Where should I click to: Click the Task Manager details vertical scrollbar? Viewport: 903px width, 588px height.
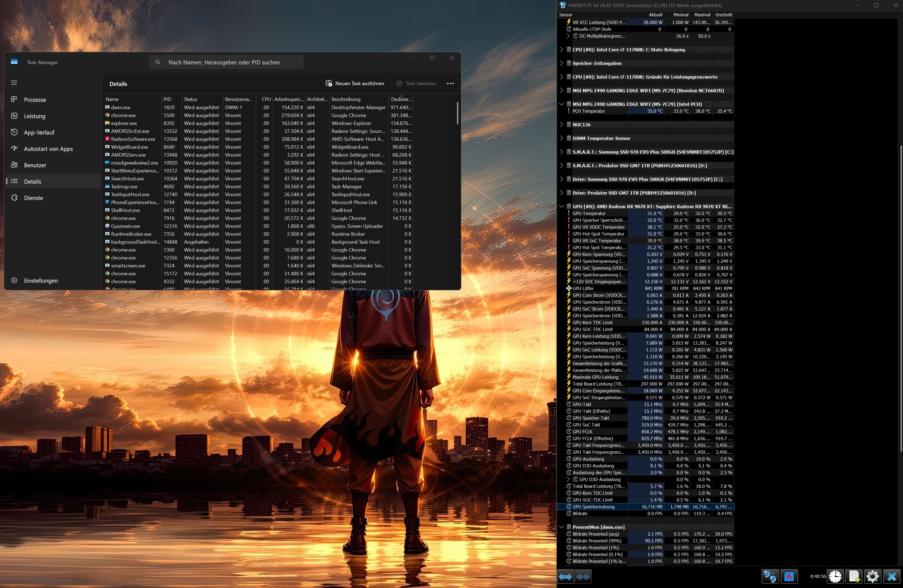click(458, 113)
